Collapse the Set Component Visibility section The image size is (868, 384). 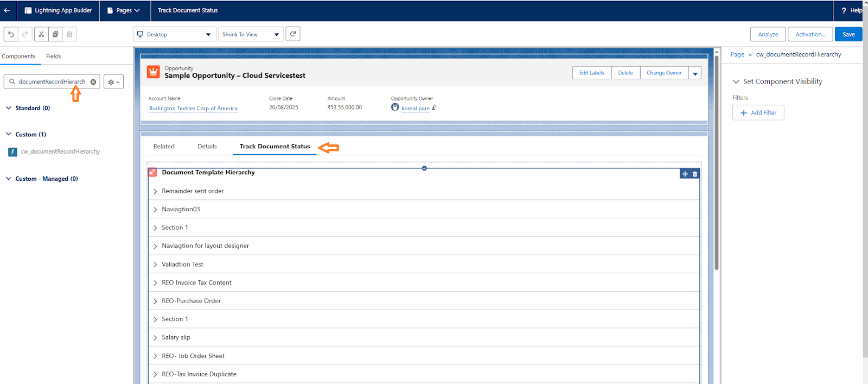pos(736,81)
